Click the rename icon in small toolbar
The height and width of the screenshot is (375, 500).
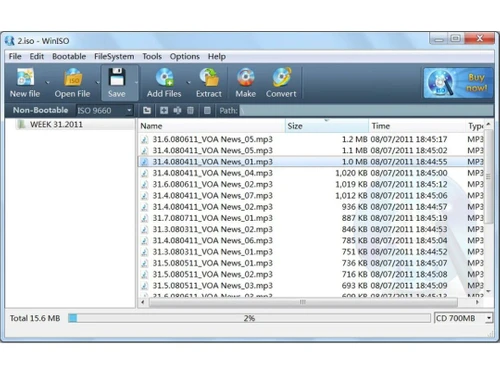point(177,110)
